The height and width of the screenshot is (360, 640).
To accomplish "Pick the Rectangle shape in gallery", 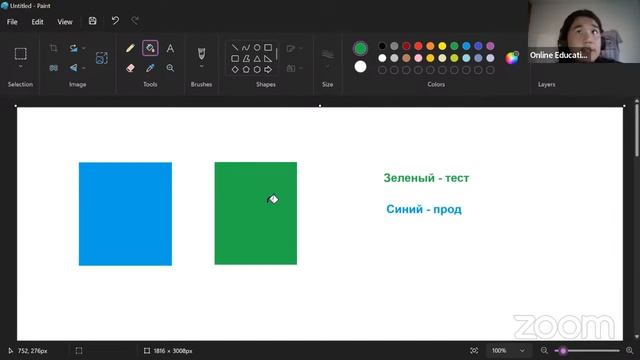I will pyautogui.click(x=268, y=48).
